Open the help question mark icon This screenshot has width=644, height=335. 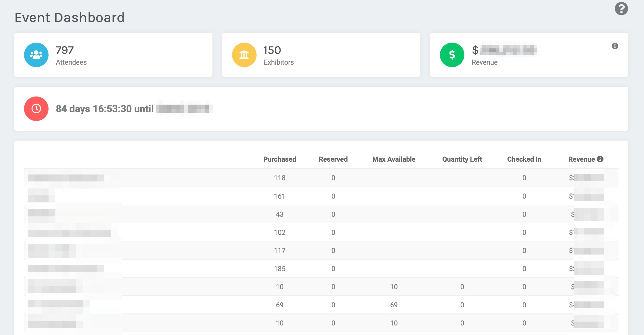coord(621,9)
